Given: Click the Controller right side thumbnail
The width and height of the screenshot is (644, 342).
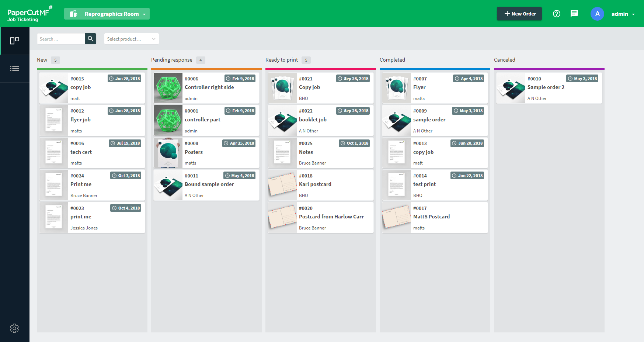Looking at the screenshot, I should point(168,88).
